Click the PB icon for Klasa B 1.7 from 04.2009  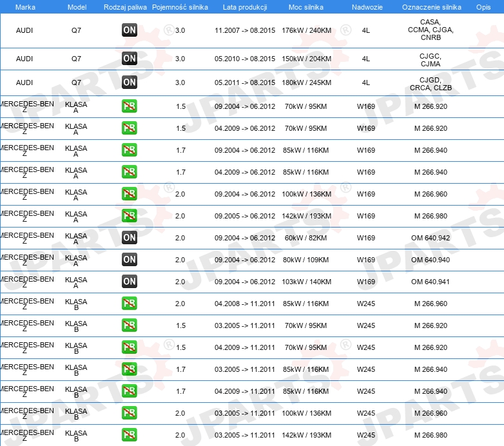click(130, 391)
